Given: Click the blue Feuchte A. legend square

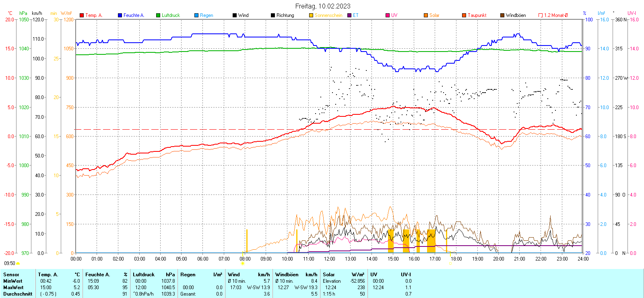Looking at the screenshot, I should (120, 15).
